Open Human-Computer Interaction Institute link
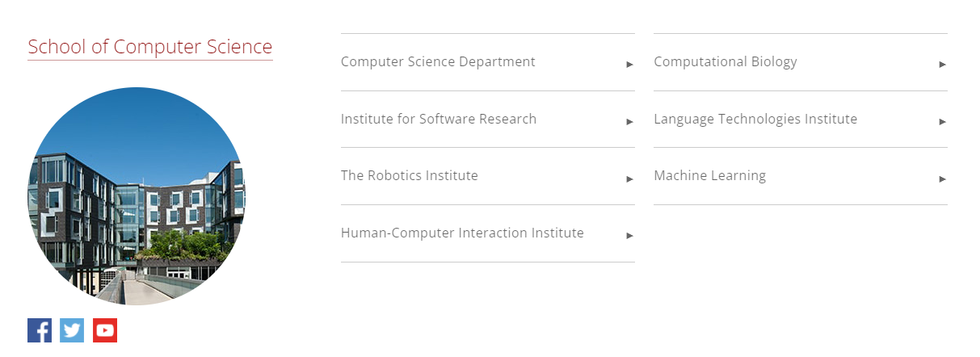The height and width of the screenshot is (357, 980). pyautogui.click(x=462, y=233)
